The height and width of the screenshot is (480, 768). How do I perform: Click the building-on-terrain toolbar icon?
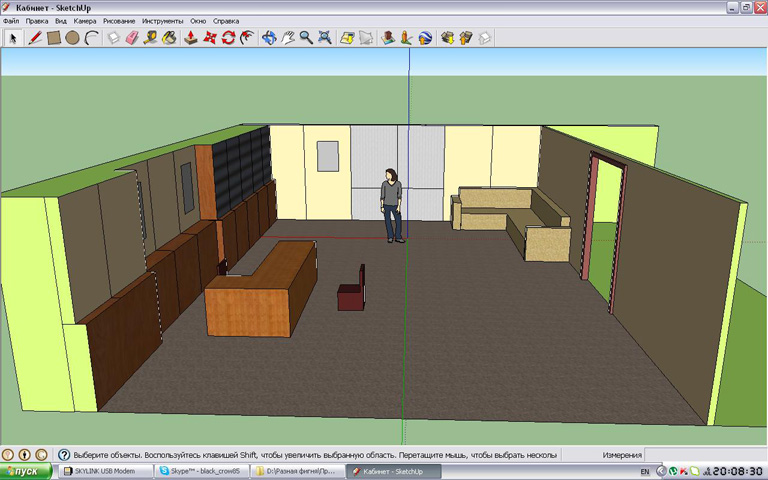click(x=388, y=38)
